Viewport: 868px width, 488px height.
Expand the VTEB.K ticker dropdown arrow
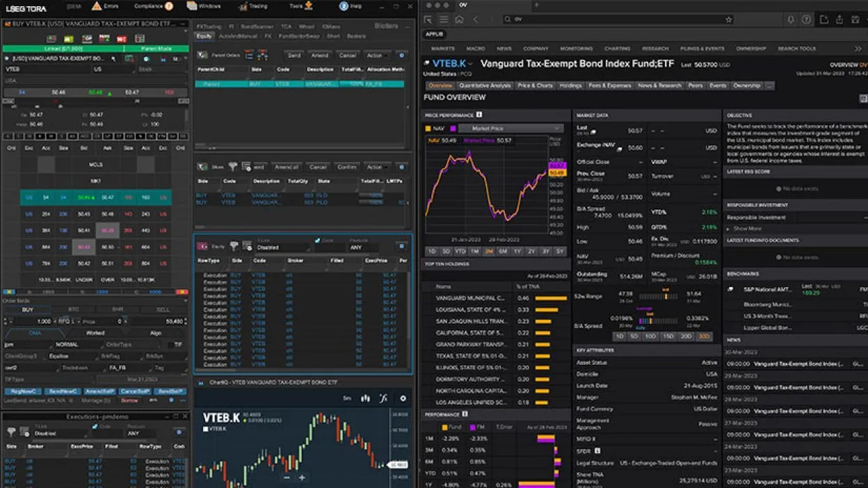(x=471, y=64)
